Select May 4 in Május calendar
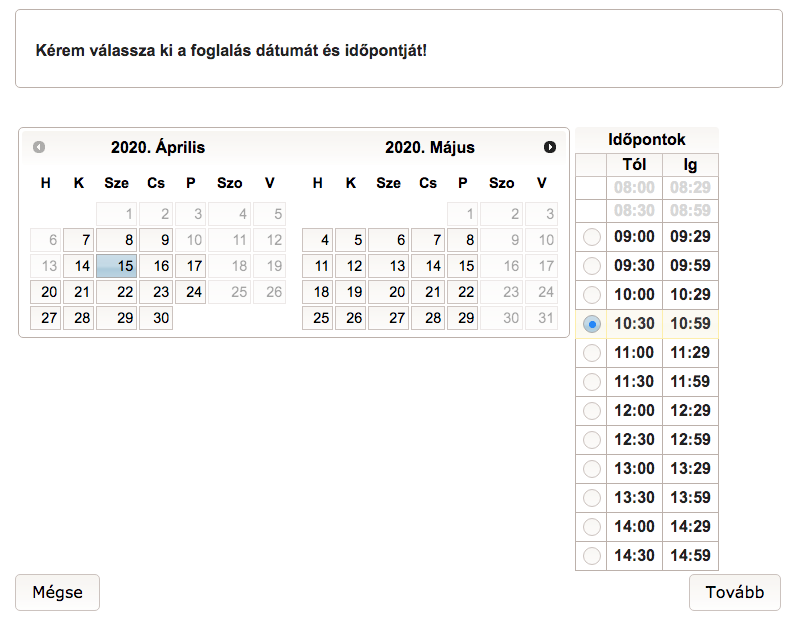Viewport: 802px width, 618px height. (318, 240)
